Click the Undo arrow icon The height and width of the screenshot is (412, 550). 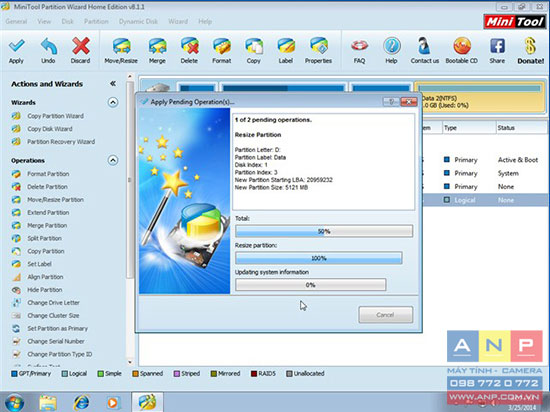click(48, 46)
